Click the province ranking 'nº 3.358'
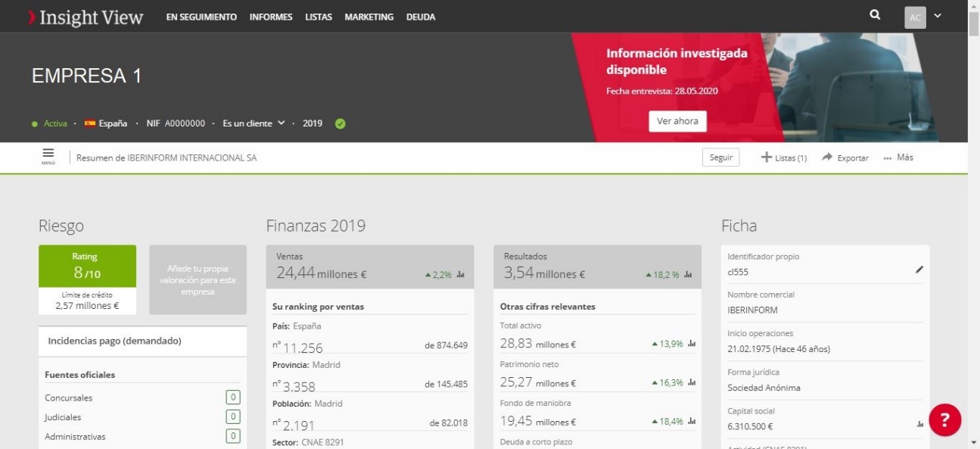This screenshot has width=980, height=449. click(x=294, y=387)
